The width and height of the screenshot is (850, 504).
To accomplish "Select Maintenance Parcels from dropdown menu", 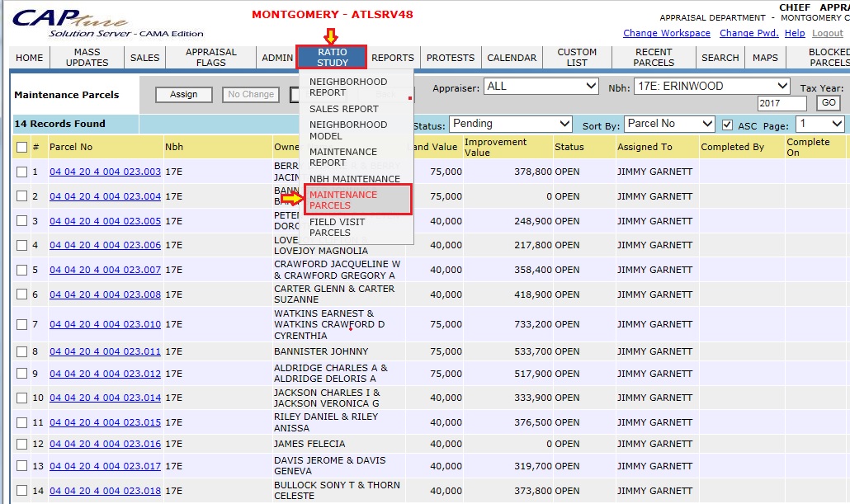I will pos(343,200).
